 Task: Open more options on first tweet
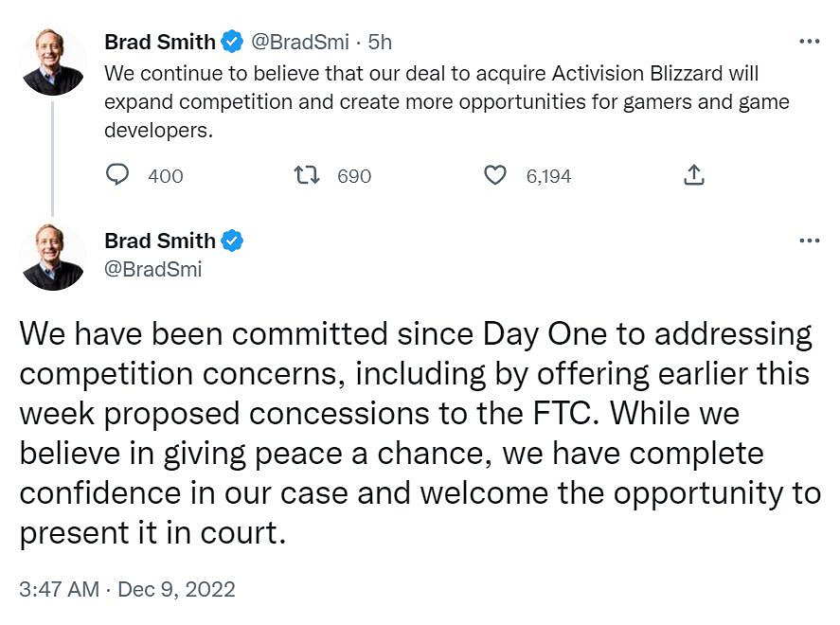809,42
